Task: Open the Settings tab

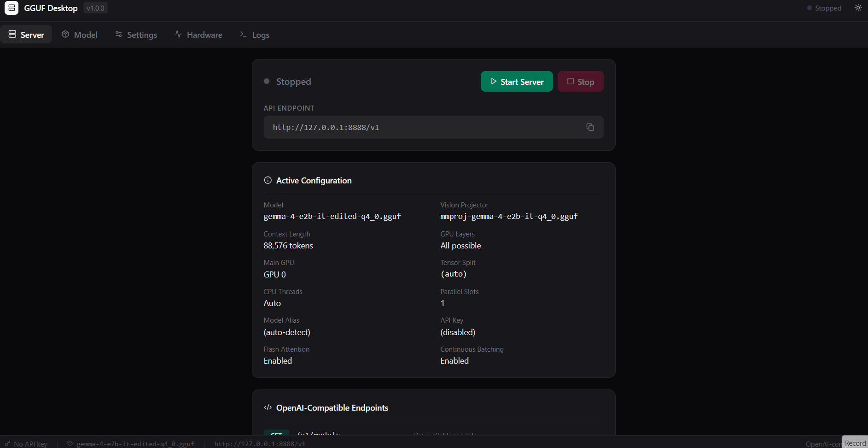Action: (136, 35)
